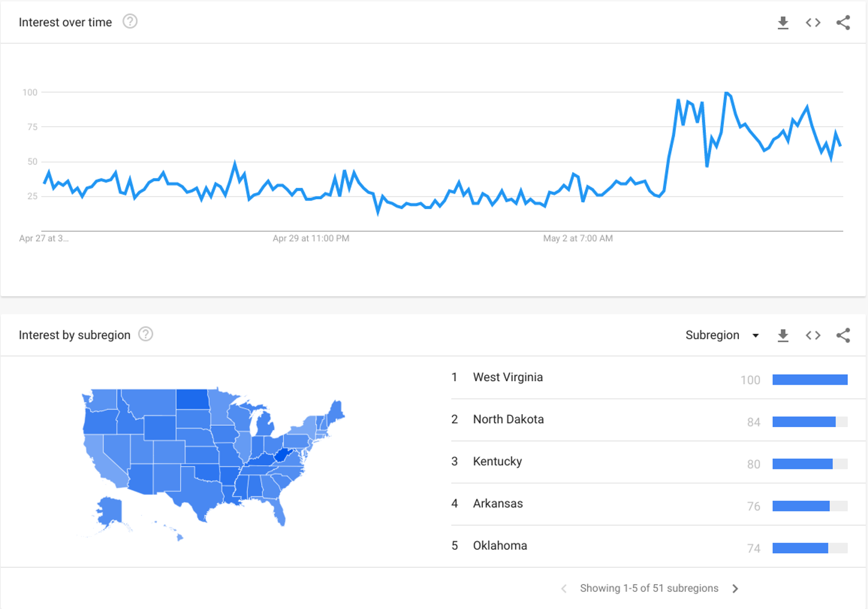868x609 pixels.
Task: Go to previous page of subregions
Action: [x=564, y=589]
